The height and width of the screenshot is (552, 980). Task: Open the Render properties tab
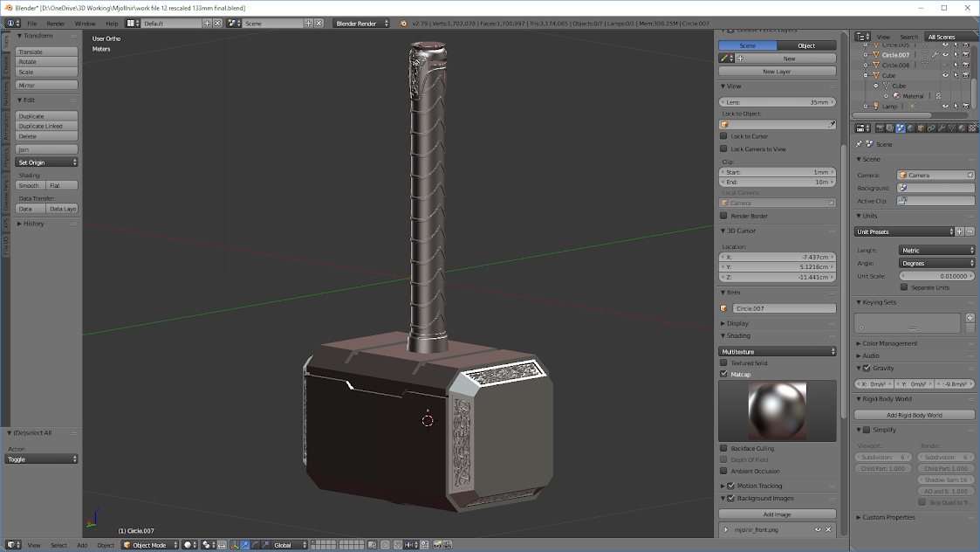coord(880,128)
